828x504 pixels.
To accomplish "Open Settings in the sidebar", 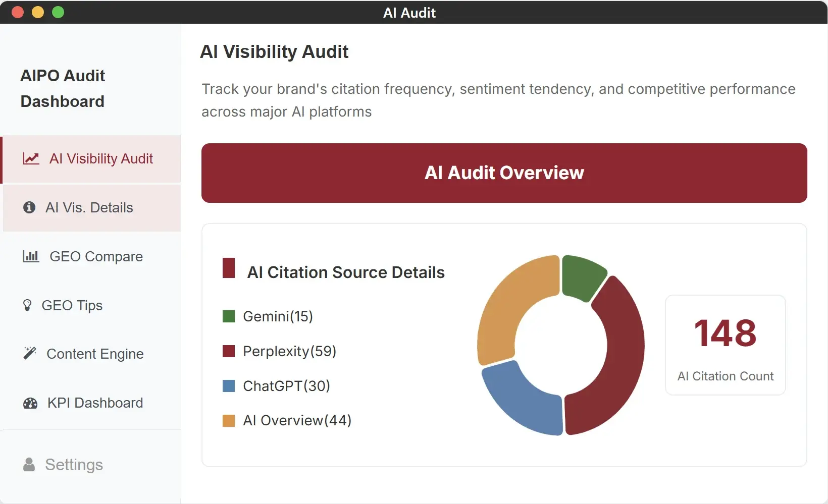I will tap(74, 465).
